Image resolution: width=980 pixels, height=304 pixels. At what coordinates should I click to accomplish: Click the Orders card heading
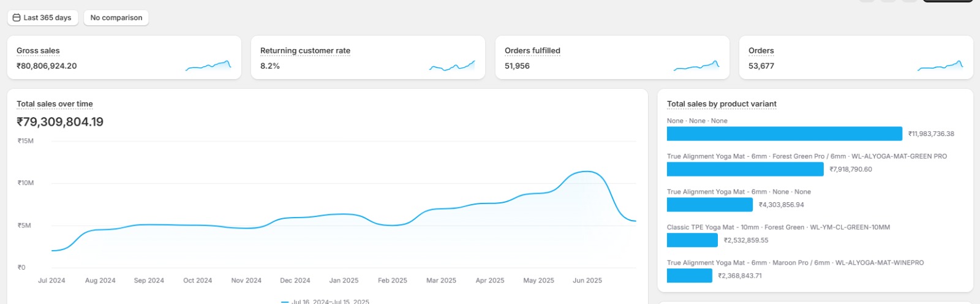[761, 51]
